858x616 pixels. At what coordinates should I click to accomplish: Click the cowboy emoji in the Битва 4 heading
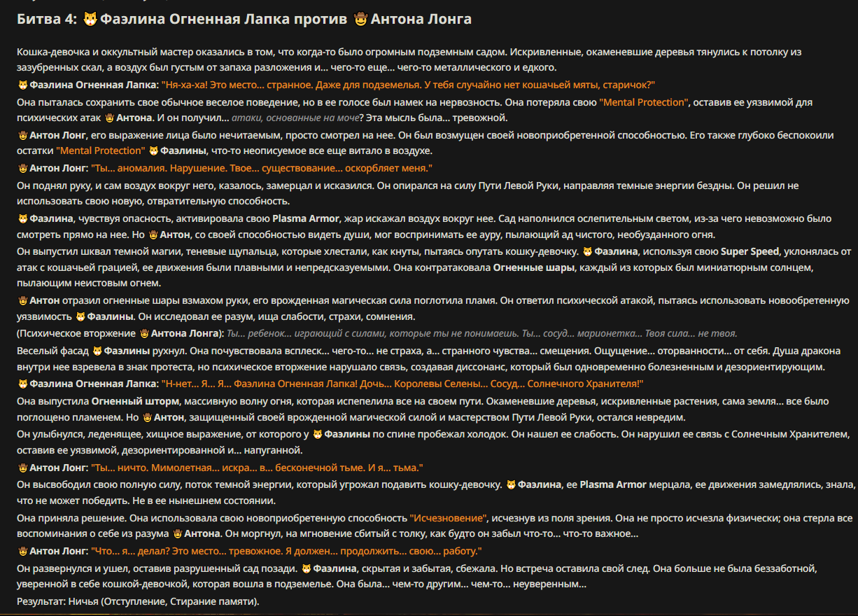click(360, 20)
